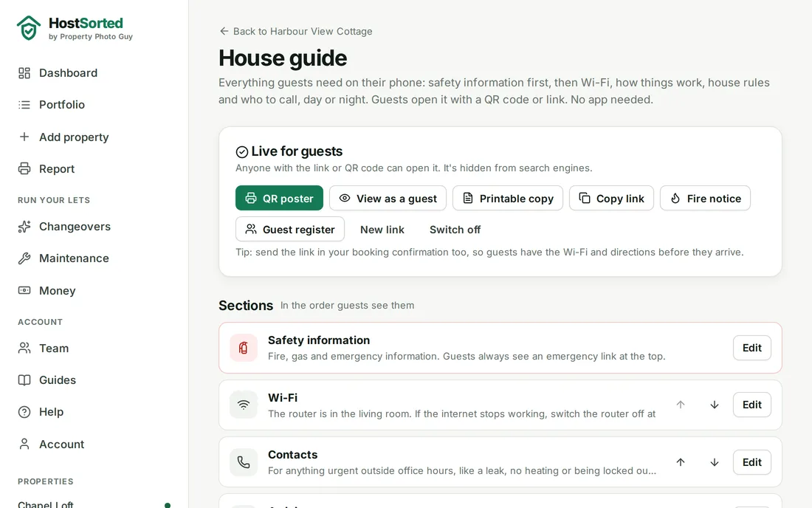Click the Contacts phone icon
The image size is (812, 508).
click(244, 462)
